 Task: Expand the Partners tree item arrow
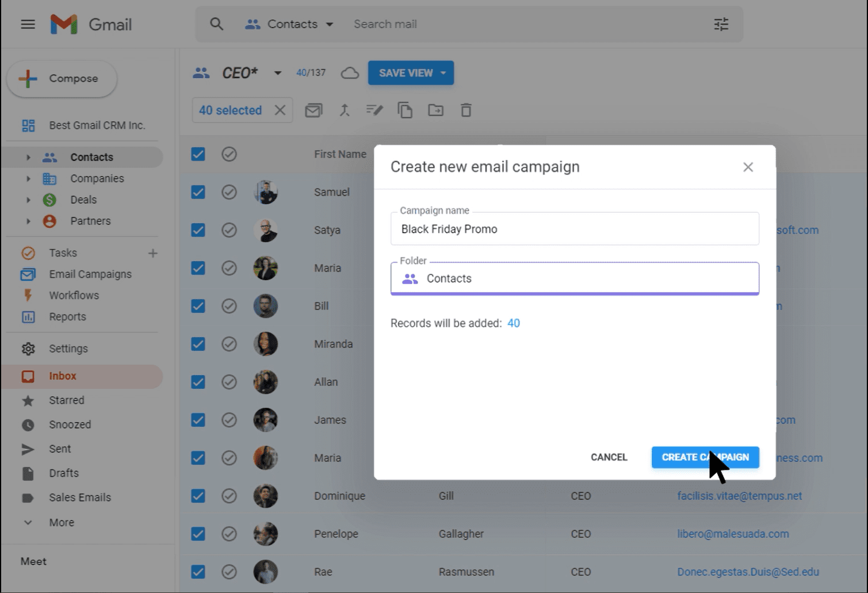click(28, 221)
